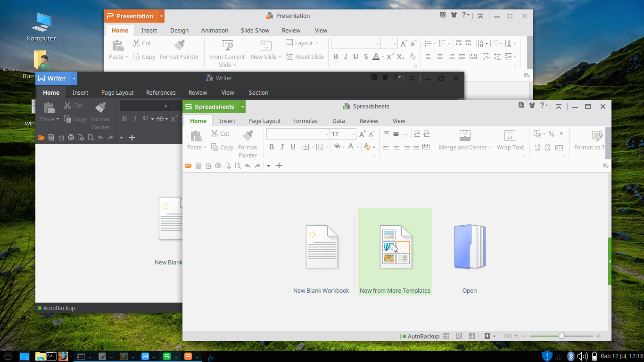Click the Firefox launcher in the taskbar
The width and height of the screenshot is (644, 362).
(x=64, y=356)
